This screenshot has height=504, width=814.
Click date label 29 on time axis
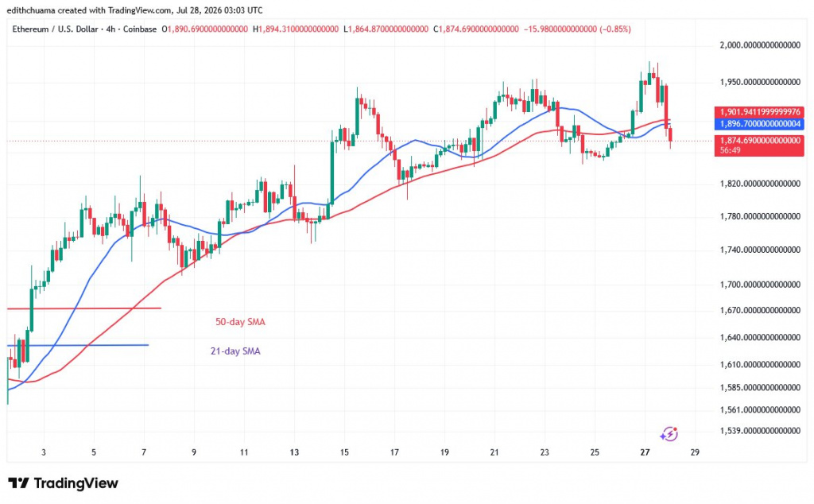[695, 452]
